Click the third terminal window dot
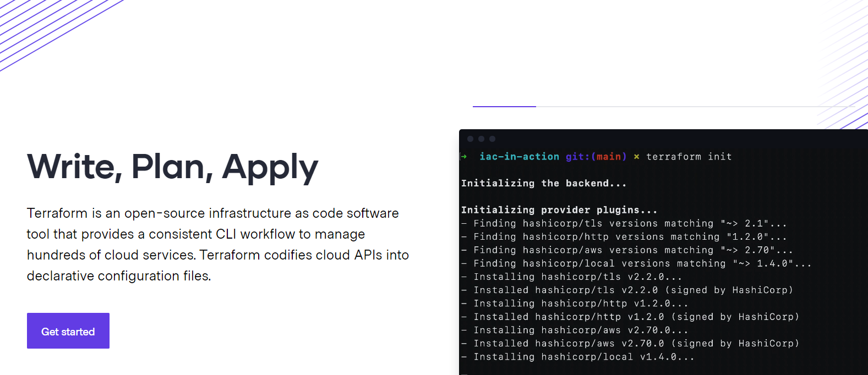 click(492, 139)
